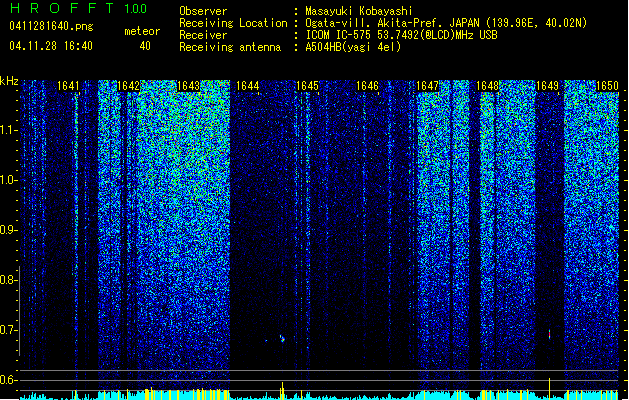Click the 1650 time marker
This screenshot has width=629, height=400.
(x=607, y=86)
